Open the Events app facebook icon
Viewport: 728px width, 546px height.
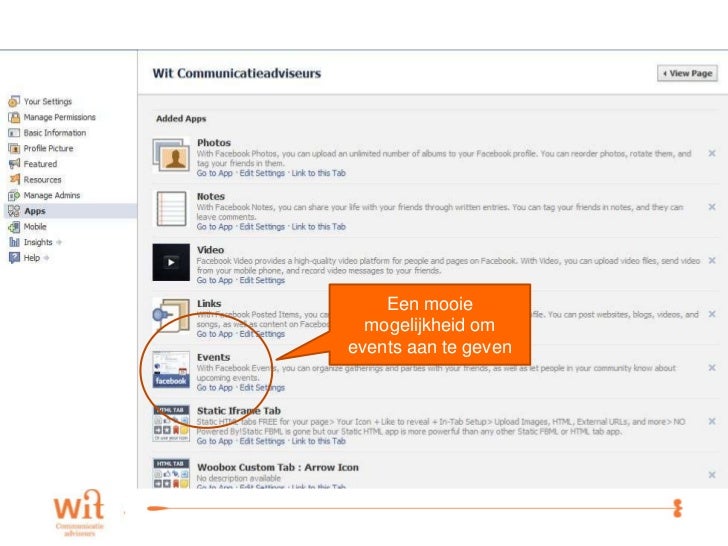pyautogui.click(x=171, y=370)
